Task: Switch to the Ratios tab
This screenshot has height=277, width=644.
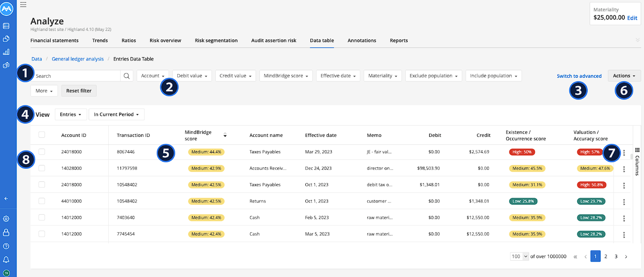Action: (129, 41)
